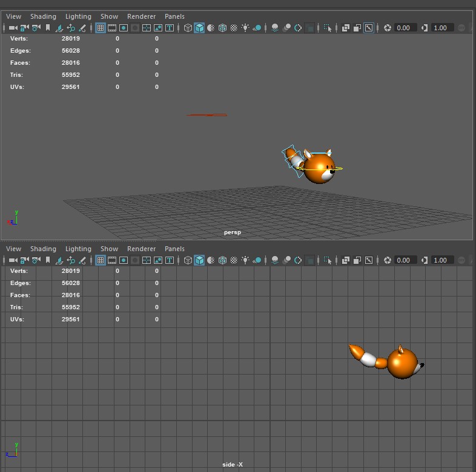Enable Textured display in persp panel
The image size is (476, 472).
[x=234, y=28]
